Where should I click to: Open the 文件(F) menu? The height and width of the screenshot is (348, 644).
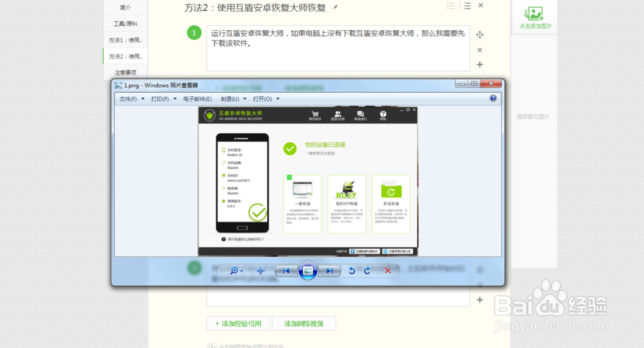(x=128, y=99)
